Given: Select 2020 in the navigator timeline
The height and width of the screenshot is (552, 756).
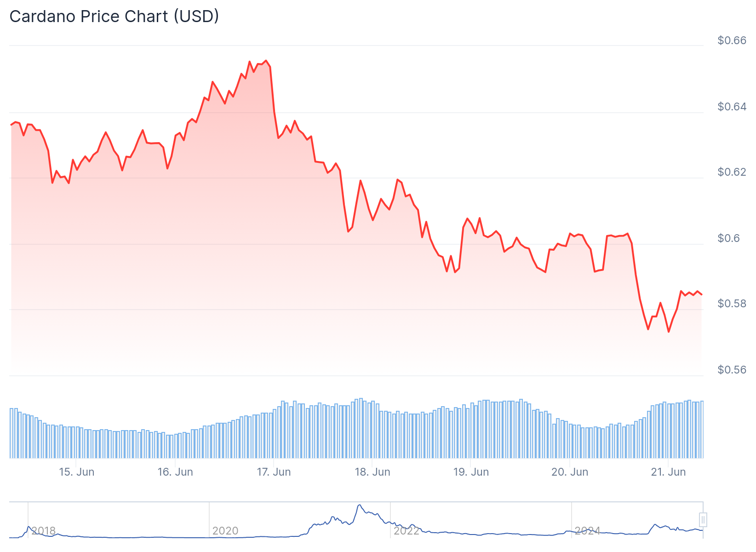Looking at the screenshot, I should [225, 531].
